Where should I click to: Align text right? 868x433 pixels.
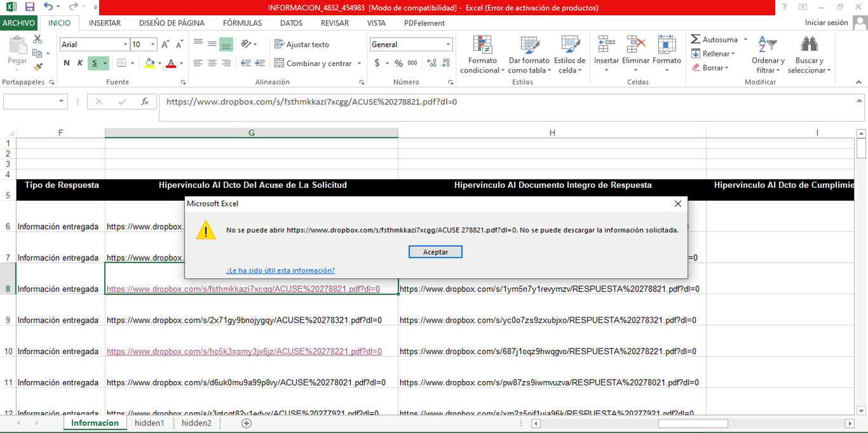[x=226, y=63]
